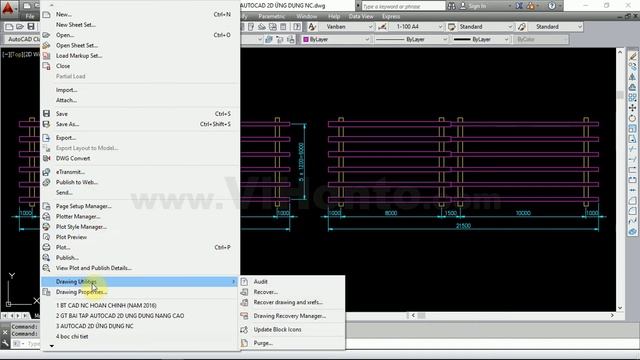Click the New icon beside New...

[47, 14]
